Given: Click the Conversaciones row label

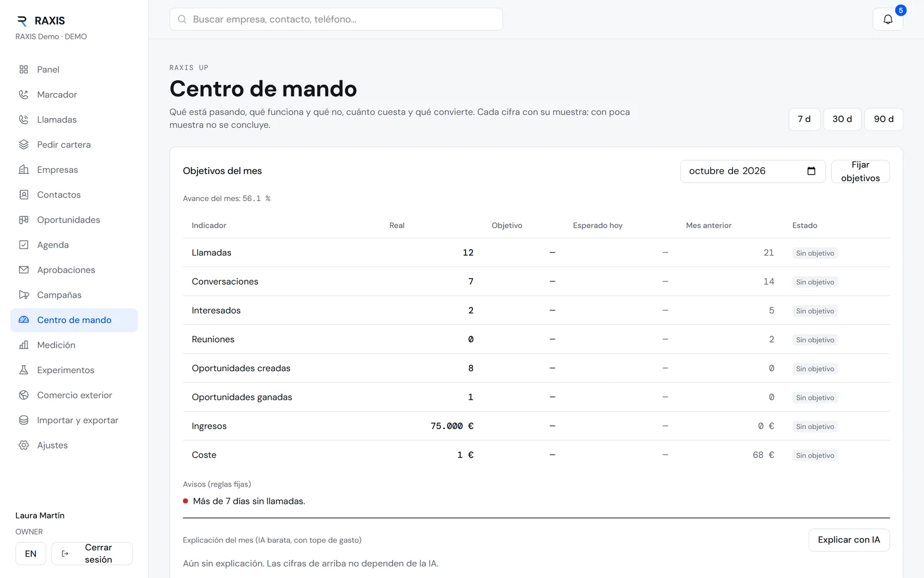Looking at the screenshot, I should (225, 281).
